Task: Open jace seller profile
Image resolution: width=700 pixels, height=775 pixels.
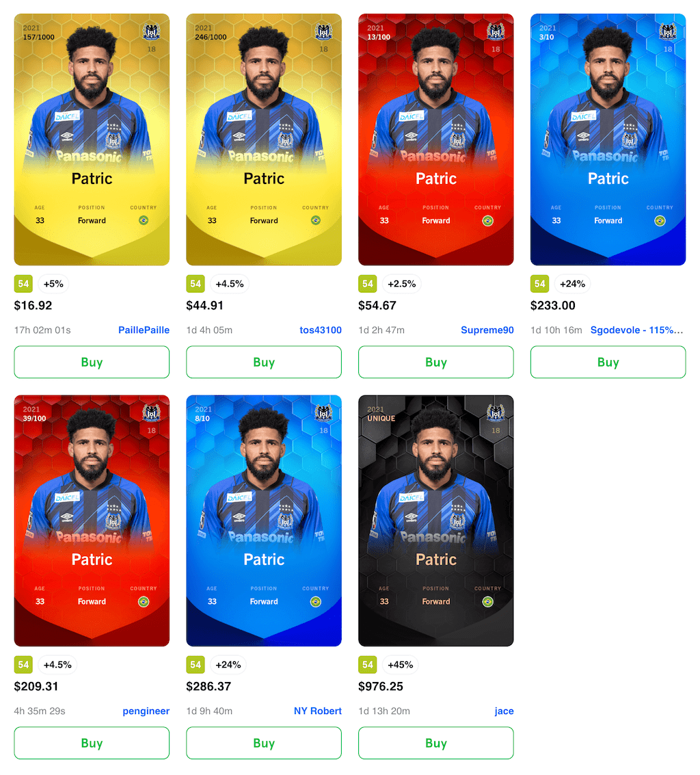Action: click(x=504, y=711)
